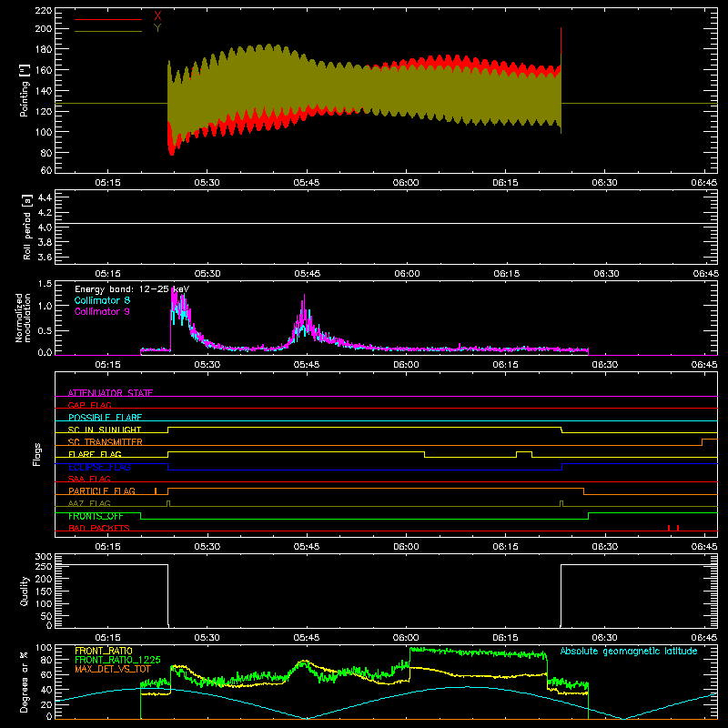Click the 'Normalized modulation' axis title
The image size is (728, 728).
click(23, 318)
